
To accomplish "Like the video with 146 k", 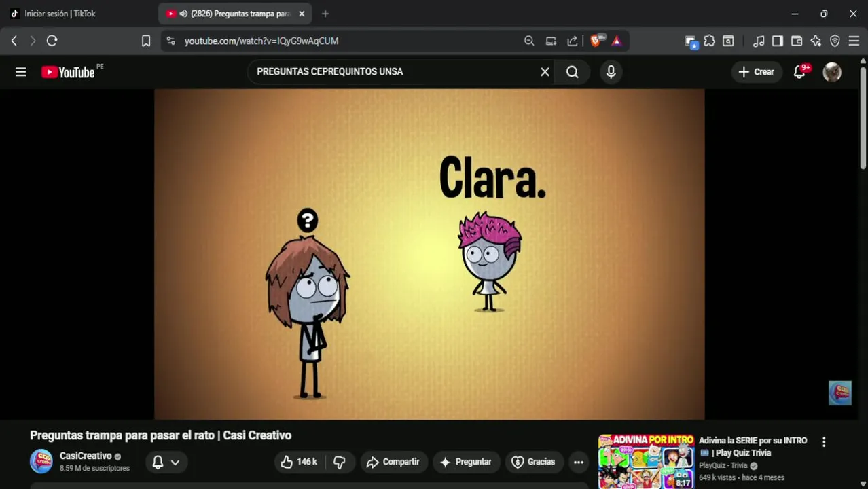I will (x=299, y=462).
